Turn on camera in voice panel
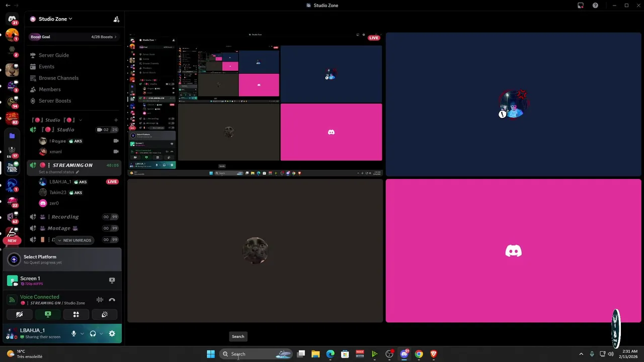The height and width of the screenshot is (362, 644). (19, 315)
